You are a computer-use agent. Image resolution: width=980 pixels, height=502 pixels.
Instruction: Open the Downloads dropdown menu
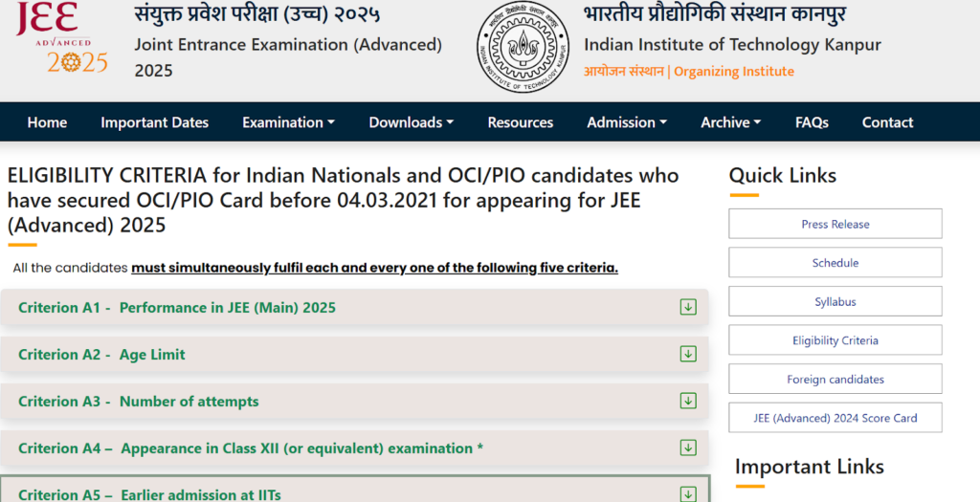coord(412,122)
